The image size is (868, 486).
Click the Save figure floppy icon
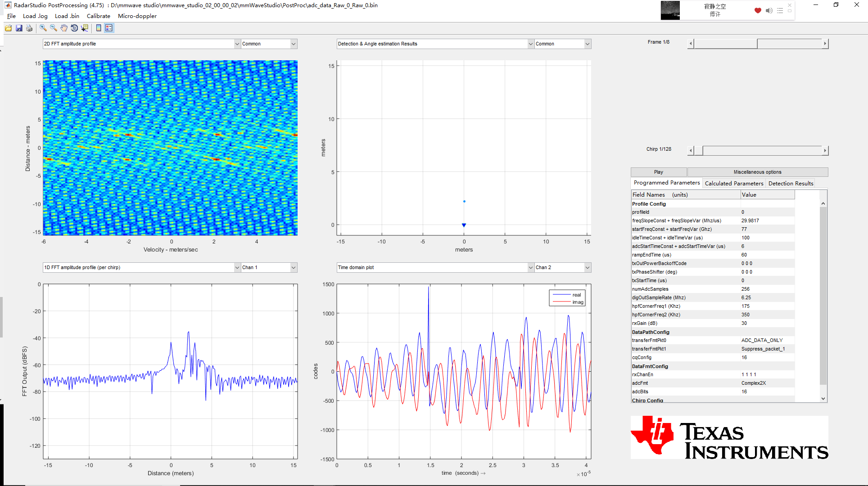coord(19,28)
